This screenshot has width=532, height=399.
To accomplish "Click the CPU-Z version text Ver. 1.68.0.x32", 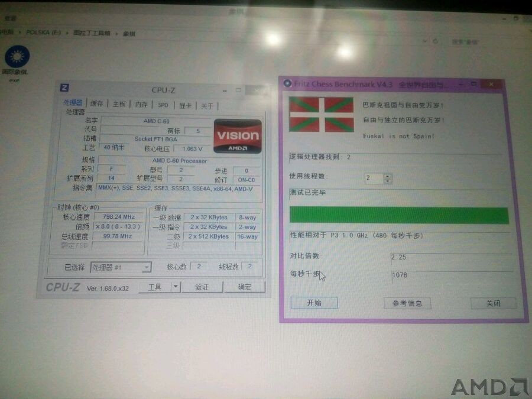I will tap(108, 288).
